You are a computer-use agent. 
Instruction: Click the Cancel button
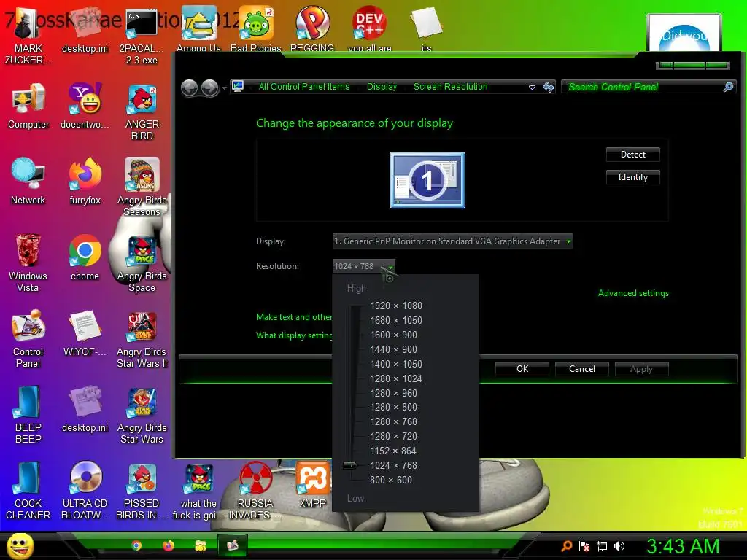581,368
